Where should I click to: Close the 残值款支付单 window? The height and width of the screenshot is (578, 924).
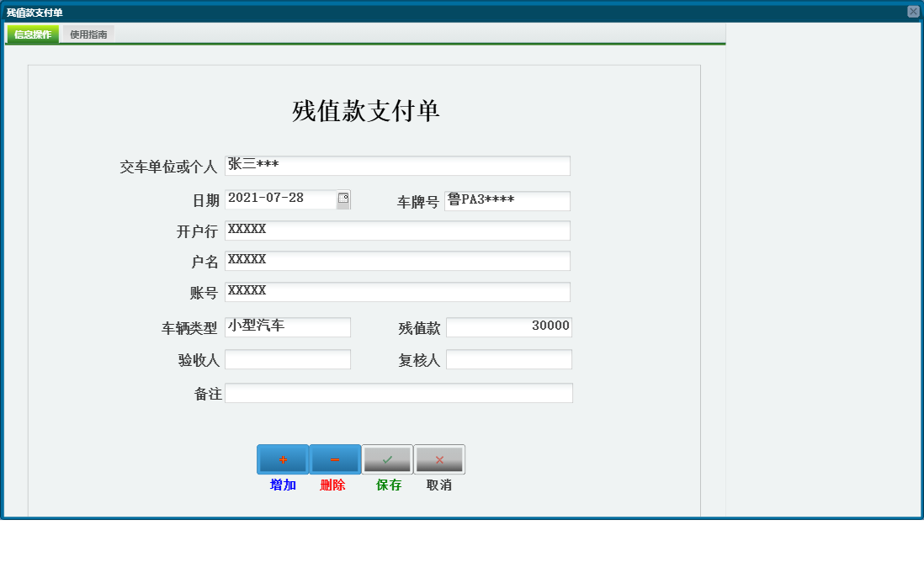(915, 11)
